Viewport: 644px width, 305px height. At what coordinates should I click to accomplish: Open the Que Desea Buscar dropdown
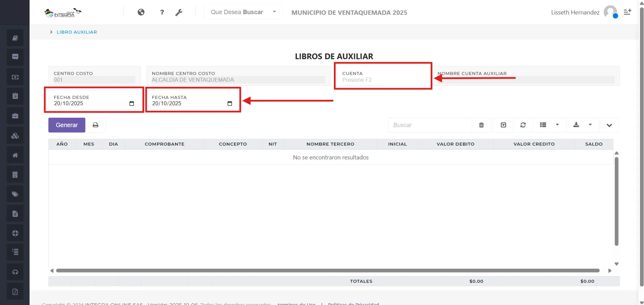click(x=243, y=12)
